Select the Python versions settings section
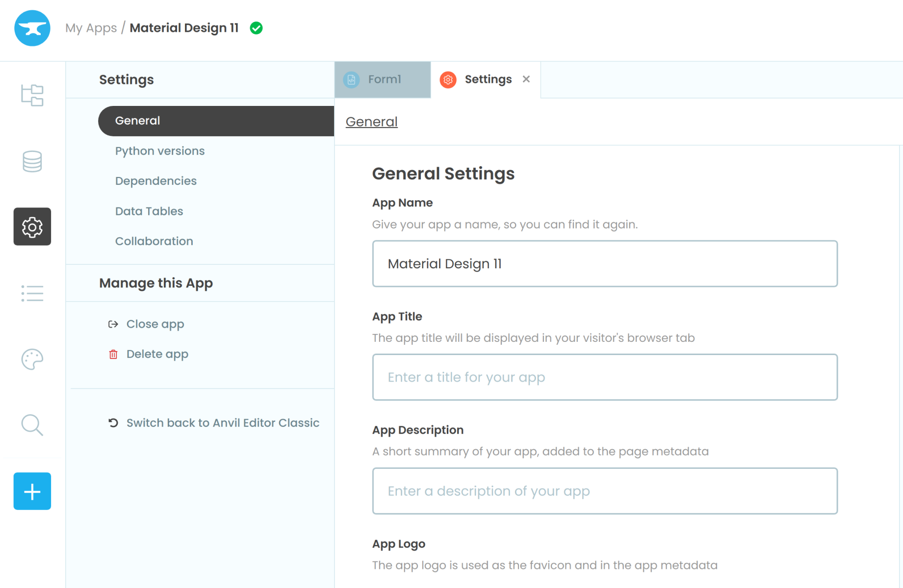Viewport: 903px width, 588px height. [x=159, y=151]
